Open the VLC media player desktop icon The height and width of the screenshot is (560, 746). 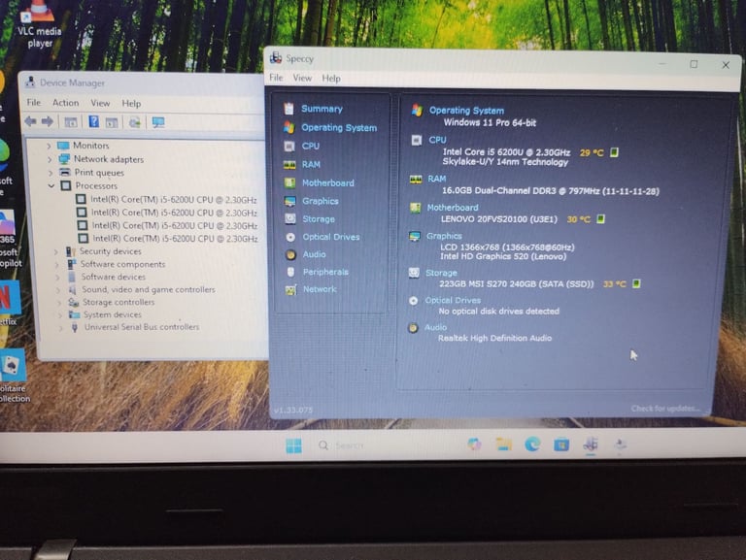[x=40, y=23]
